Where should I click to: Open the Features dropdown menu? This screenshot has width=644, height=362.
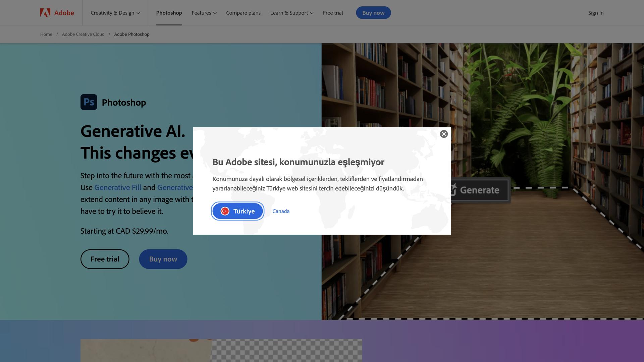204,13
